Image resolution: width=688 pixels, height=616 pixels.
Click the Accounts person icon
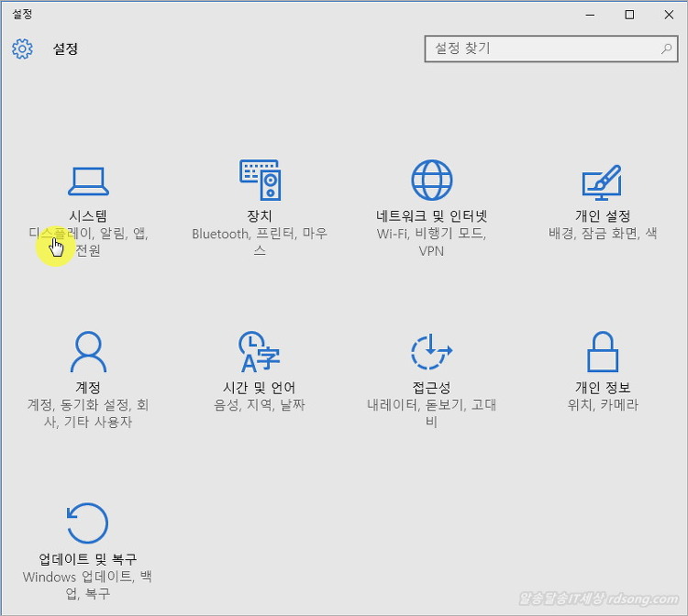tap(88, 352)
